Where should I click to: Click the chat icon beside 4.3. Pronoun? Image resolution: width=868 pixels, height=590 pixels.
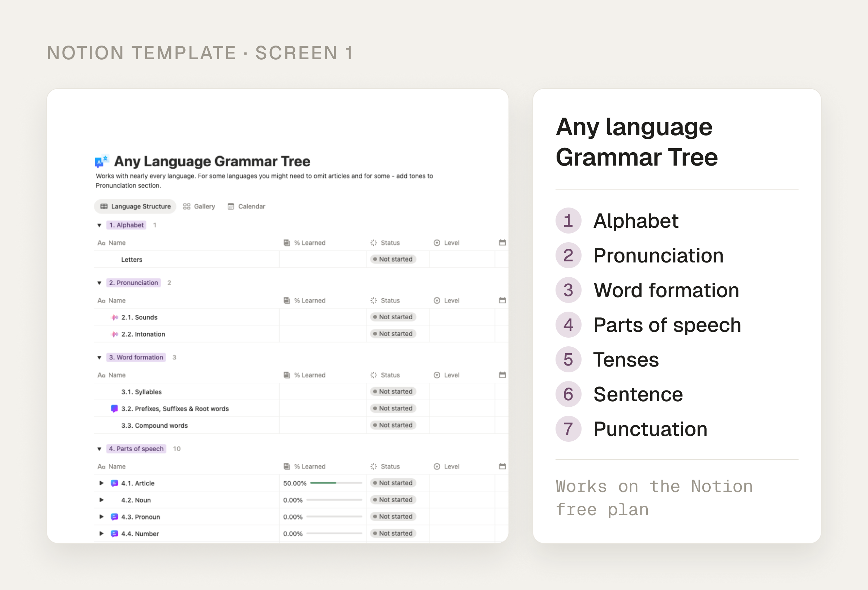tap(114, 517)
